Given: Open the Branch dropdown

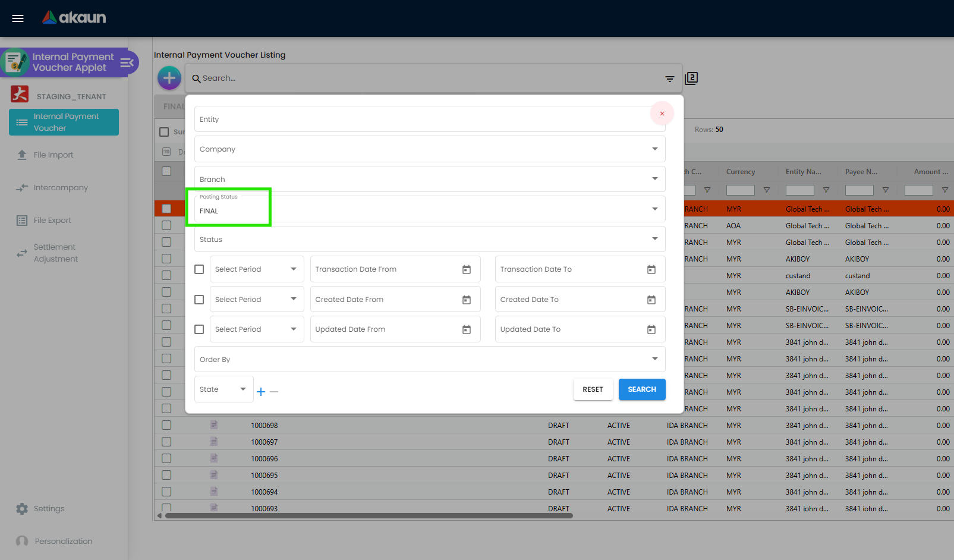Looking at the screenshot, I should (654, 178).
